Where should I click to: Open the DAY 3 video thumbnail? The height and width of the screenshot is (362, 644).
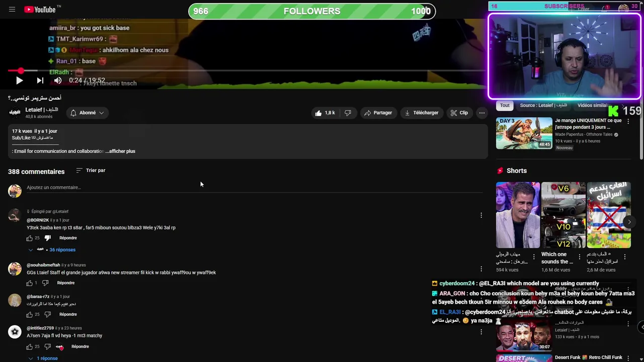coord(524,133)
